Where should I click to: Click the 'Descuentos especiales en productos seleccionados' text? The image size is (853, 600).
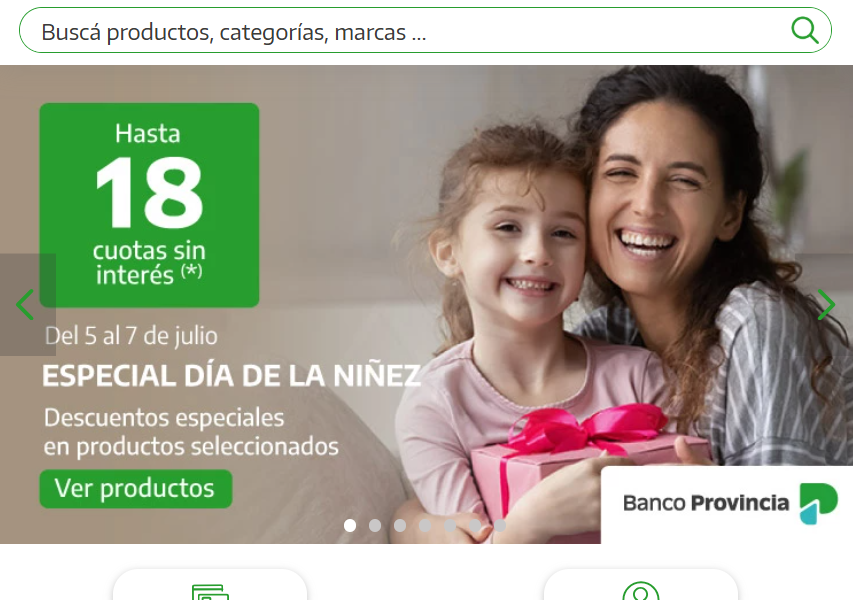(191, 432)
